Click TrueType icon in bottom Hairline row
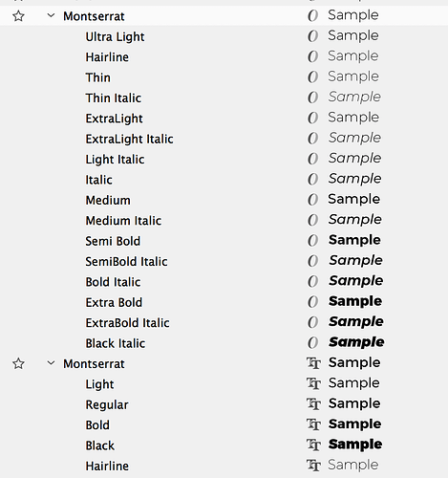Screen dimensions: 448x478 313,466
